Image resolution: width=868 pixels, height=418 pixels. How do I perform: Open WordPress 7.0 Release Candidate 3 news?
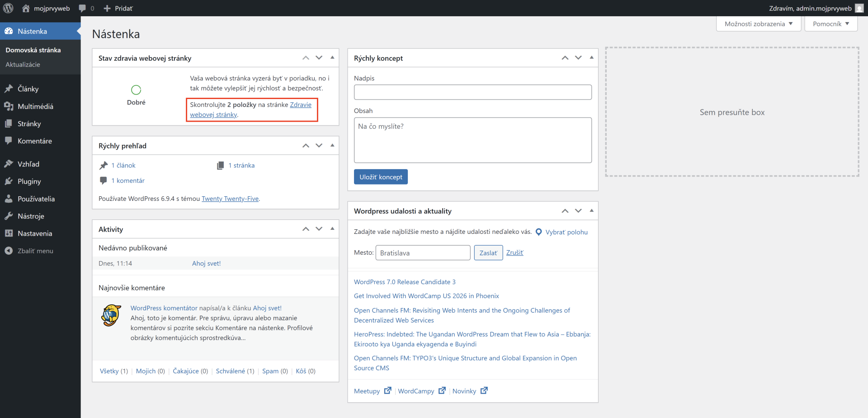pos(405,282)
